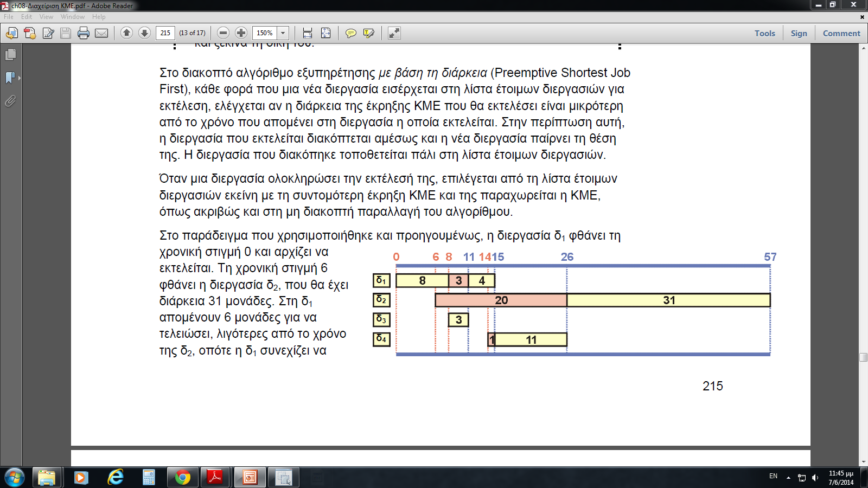Click the δ3 label in the chart
The image size is (868, 488).
[381, 319]
